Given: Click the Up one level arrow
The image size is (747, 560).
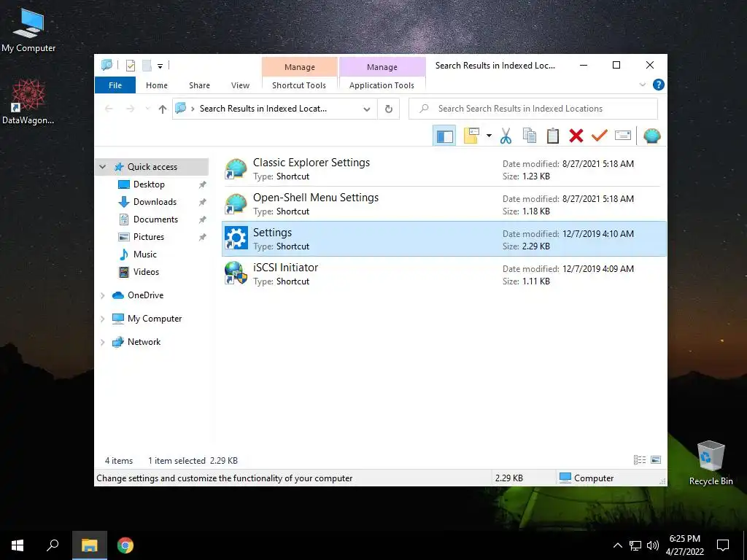Looking at the screenshot, I should point(163,109).
